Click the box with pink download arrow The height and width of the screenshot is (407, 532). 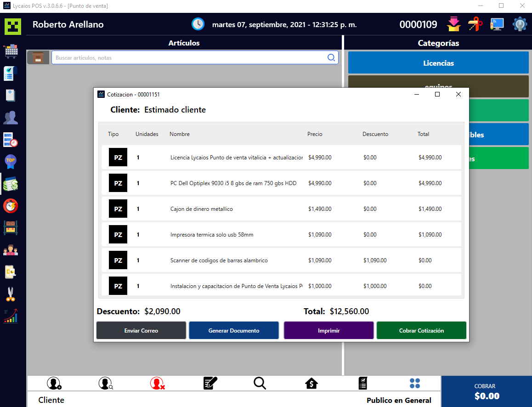click(453, 24)
